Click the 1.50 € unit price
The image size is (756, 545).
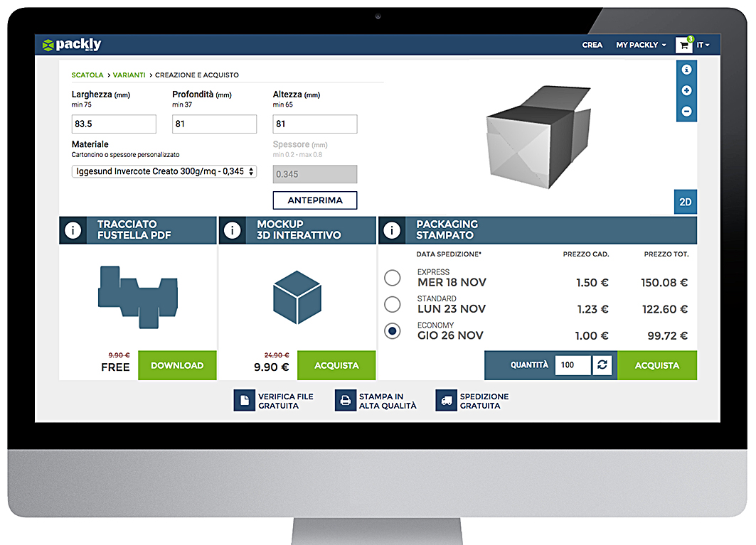pyautogui.click(x=592, y=283)
